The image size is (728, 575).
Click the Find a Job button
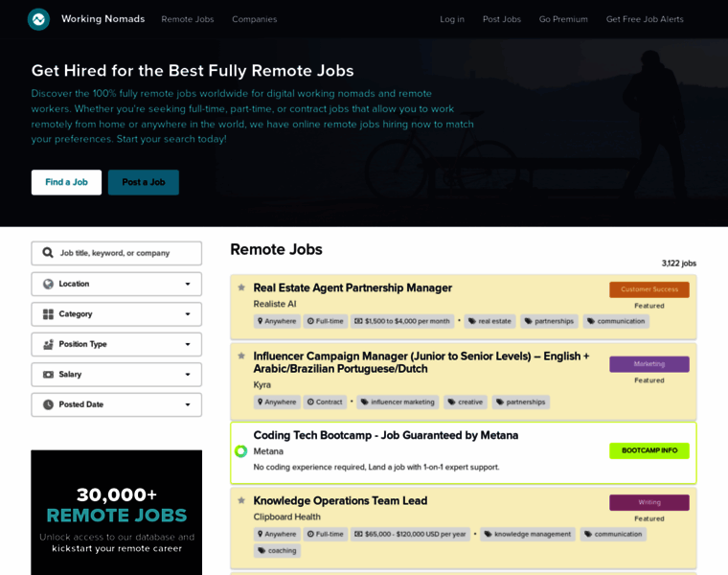coord(66,182)
